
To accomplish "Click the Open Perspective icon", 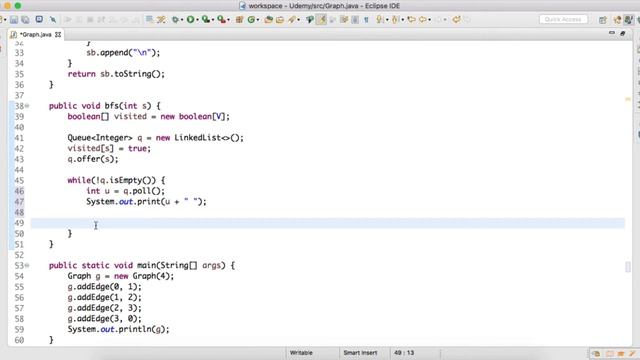I will (603, 20).
